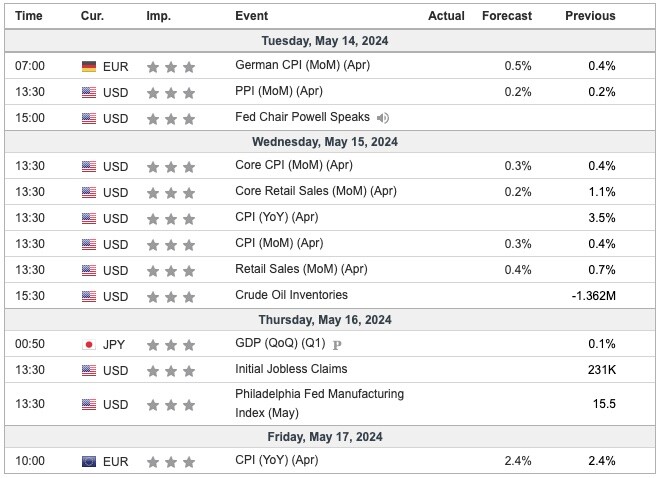Click the 1.1% previous value
The image size is (660, 478).
click(602, 192)
